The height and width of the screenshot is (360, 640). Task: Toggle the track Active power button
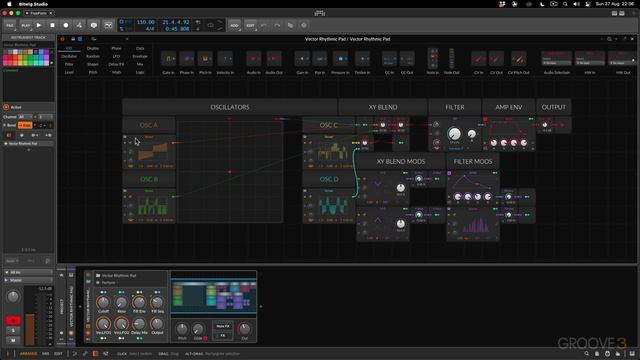pos(6,107)
